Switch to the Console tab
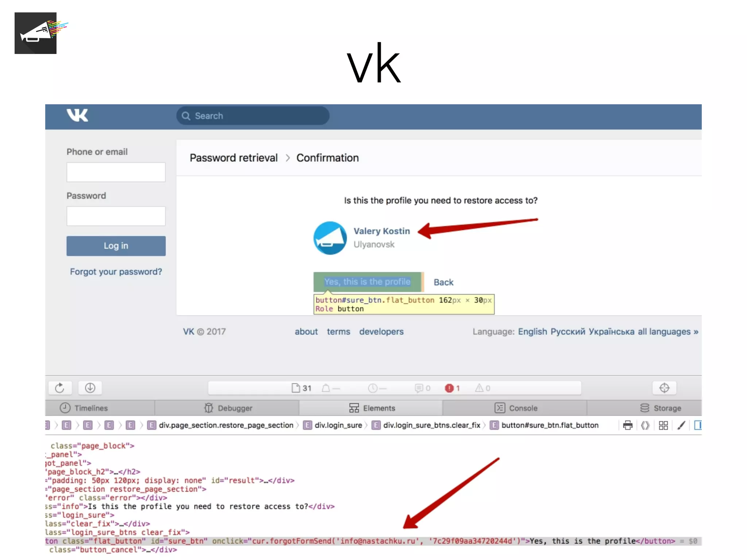This screenshot has width=747, height=560. click(515, 408)
